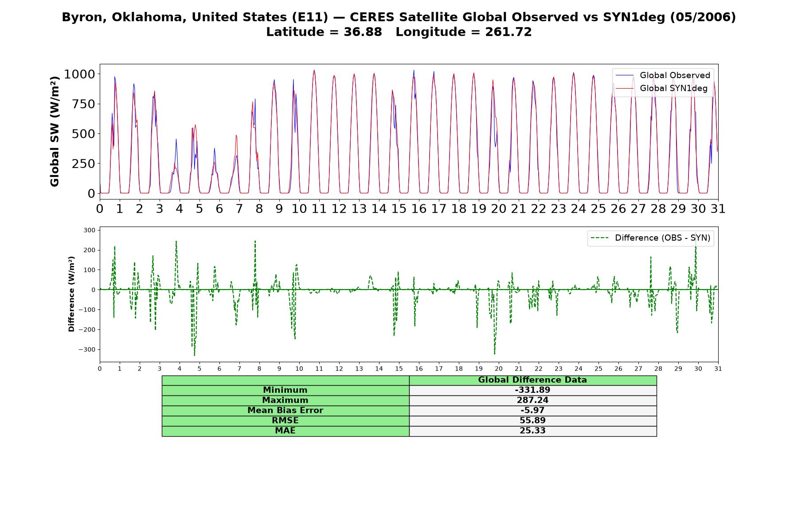Viewport: 798px width, 532px height.
Task: Click the Difference (W/m²) y-axis label
Action: tap(71, 294)
